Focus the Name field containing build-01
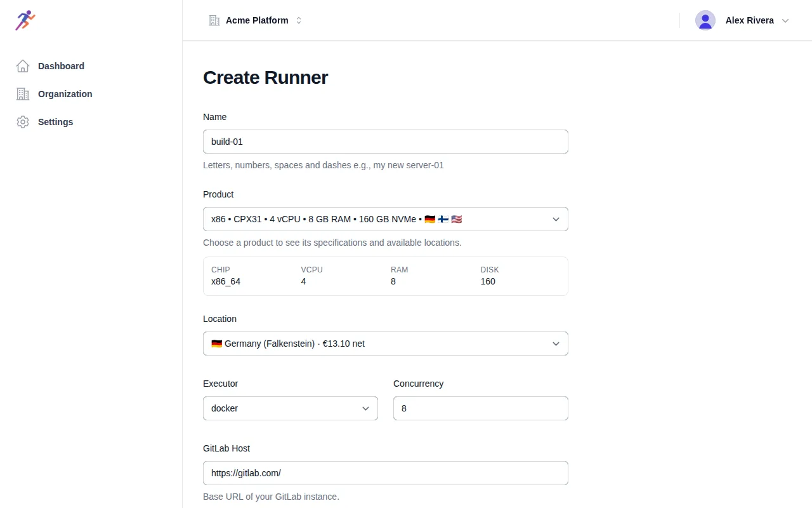 pyautogui.click(x=386, y=142)
